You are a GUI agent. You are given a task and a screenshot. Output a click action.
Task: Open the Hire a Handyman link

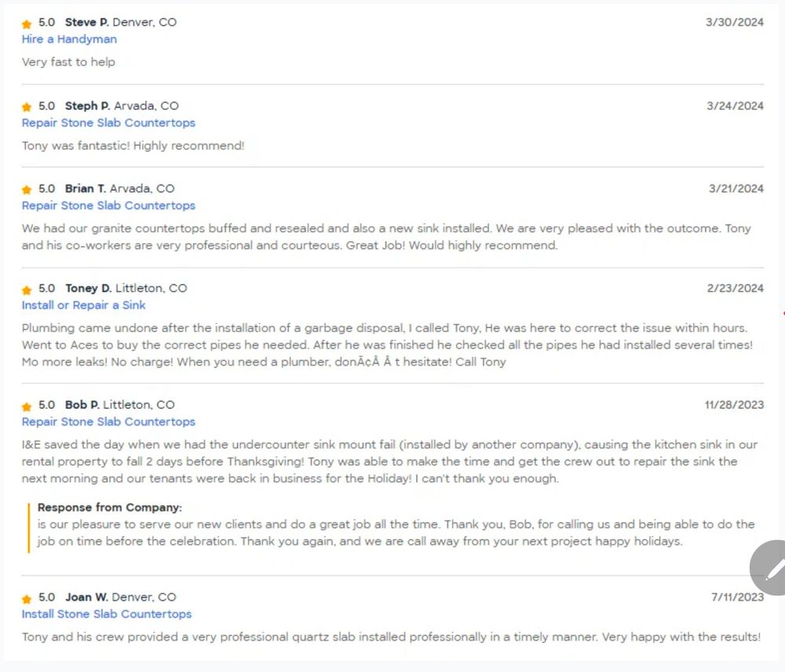pyautogui.click(x=69, y=39)
